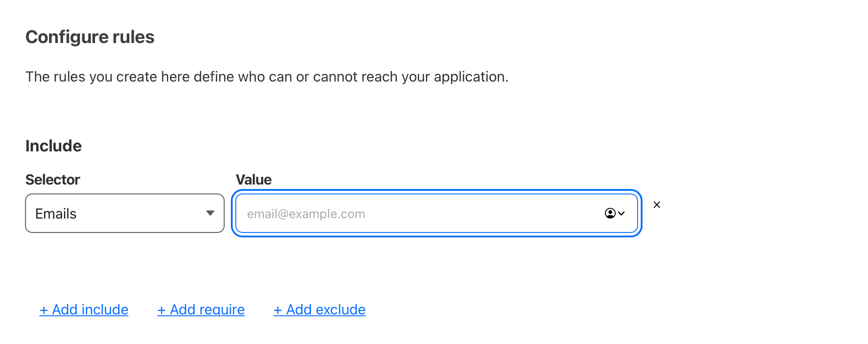Click the rules description sentence
868x344 pixels.
point(267,77)
